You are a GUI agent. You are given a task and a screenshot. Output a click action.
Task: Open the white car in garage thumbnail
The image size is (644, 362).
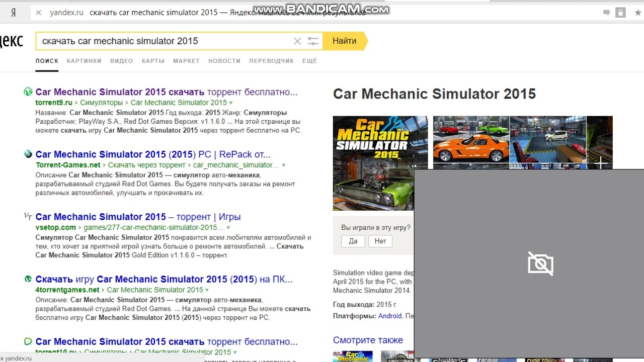pos(548,140)
